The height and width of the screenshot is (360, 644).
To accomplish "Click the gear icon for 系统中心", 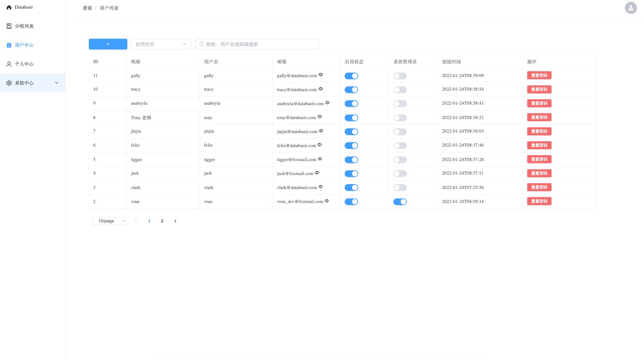I will point(9,83).
